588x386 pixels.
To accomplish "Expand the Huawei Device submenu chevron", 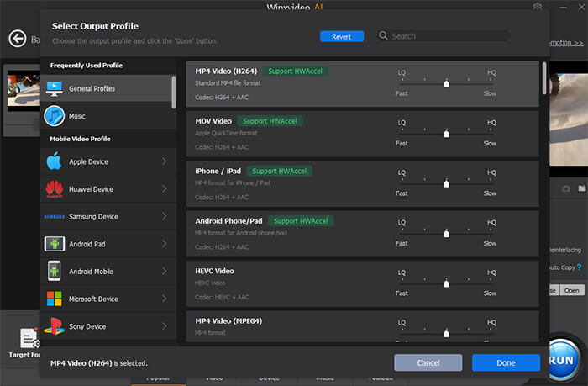I will click(165, 189).
